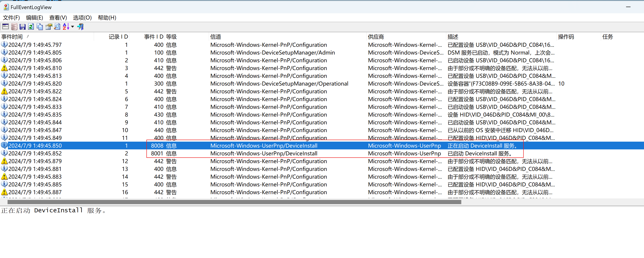
Task: Click the 信道 column header
Action: point(215,37)
